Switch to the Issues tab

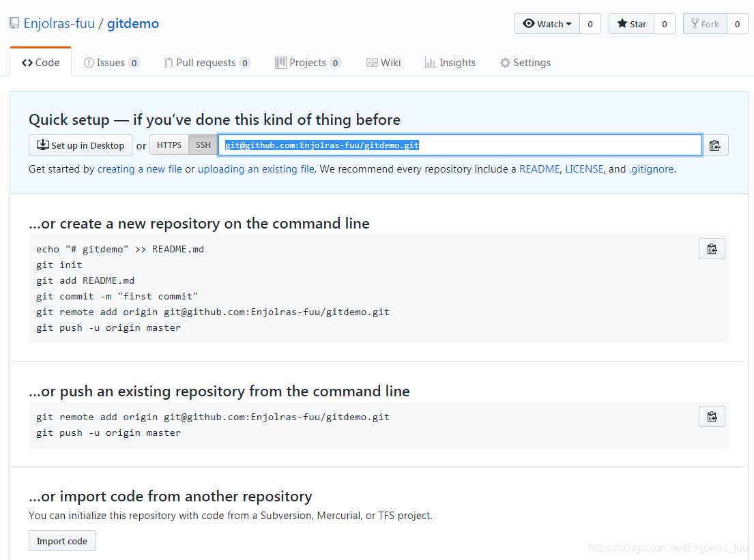click(111, 63)
